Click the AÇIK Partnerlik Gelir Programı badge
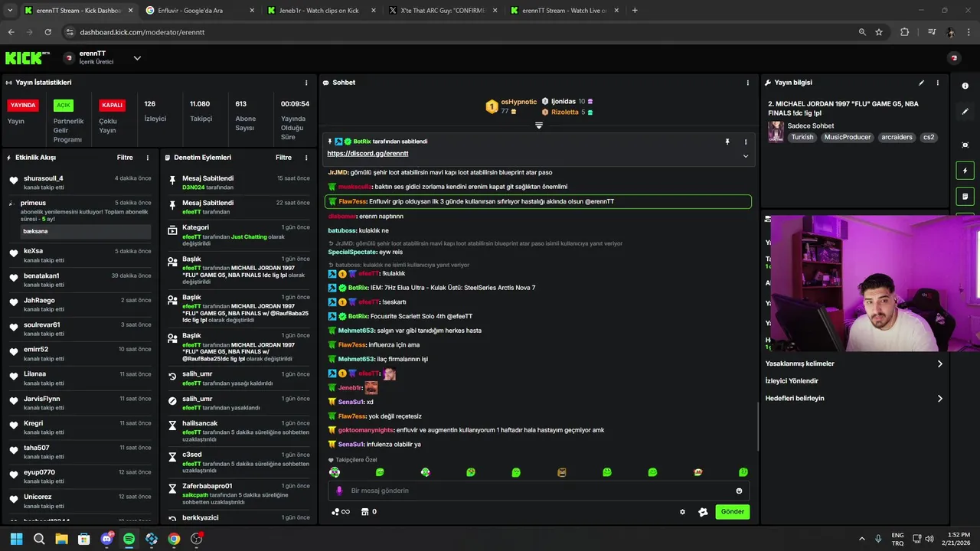 tap(64, 106)
